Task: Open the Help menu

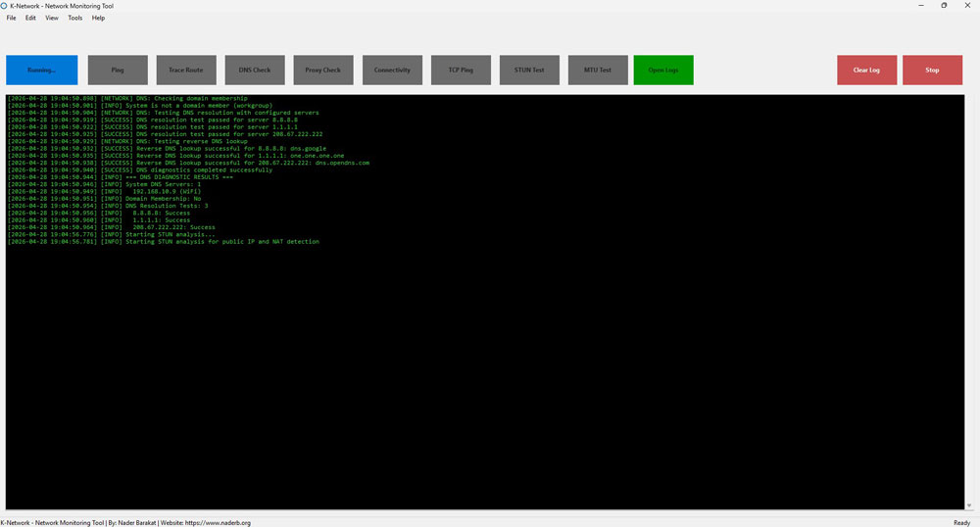Action: click(98, 18)
